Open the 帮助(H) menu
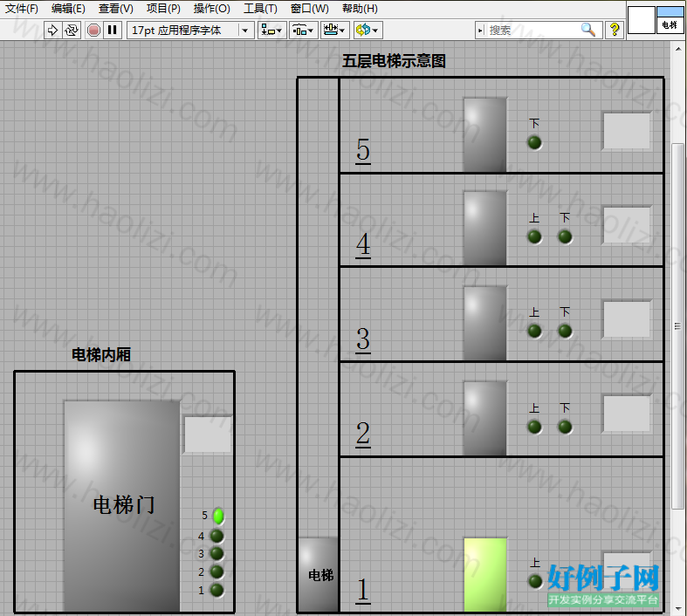 (x=360, y=9)
